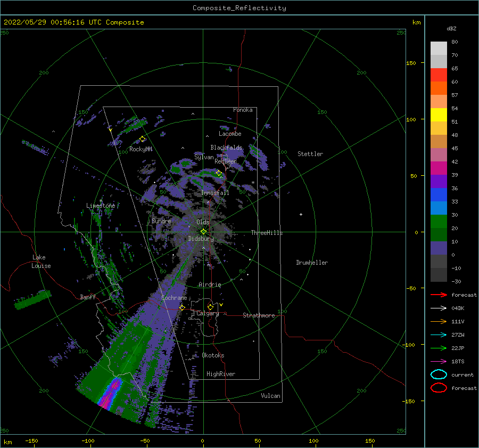Click the yellow diamond marker near RockyMH

point(142,139)
